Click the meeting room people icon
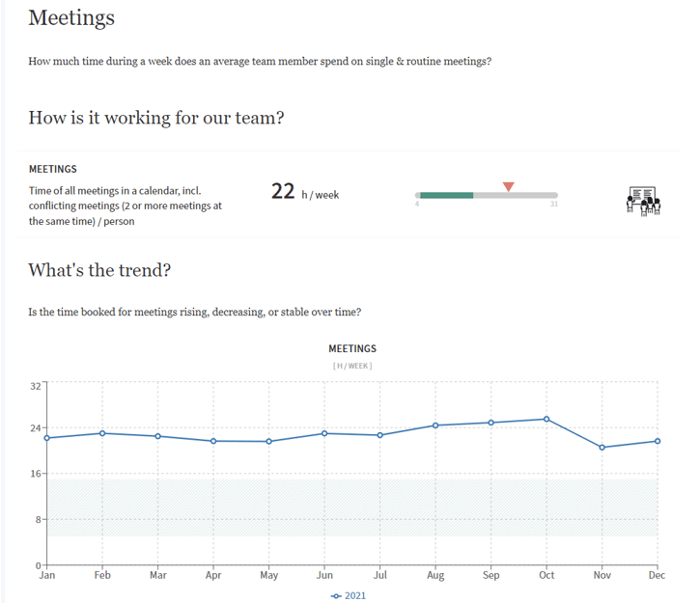This screenshot has height=603, width=700. pos(643,201)
